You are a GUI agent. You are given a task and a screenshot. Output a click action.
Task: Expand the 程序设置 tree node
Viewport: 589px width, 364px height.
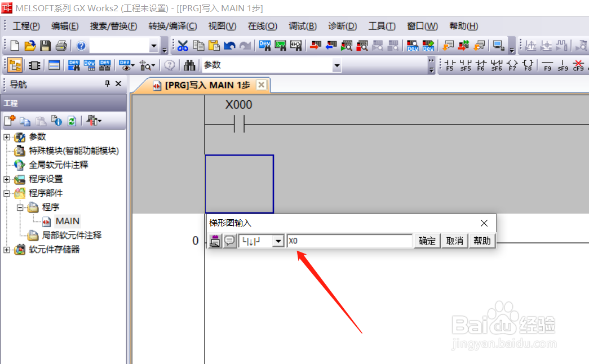pyautogui.click(x=7, y=179)
